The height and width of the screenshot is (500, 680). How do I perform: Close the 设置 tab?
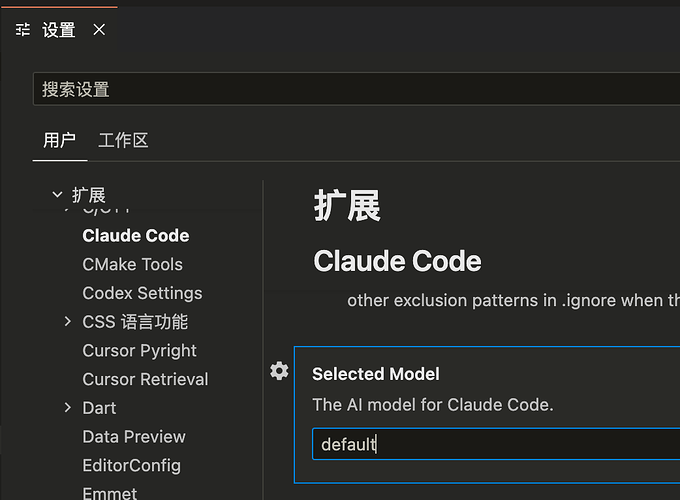[99, 30]
